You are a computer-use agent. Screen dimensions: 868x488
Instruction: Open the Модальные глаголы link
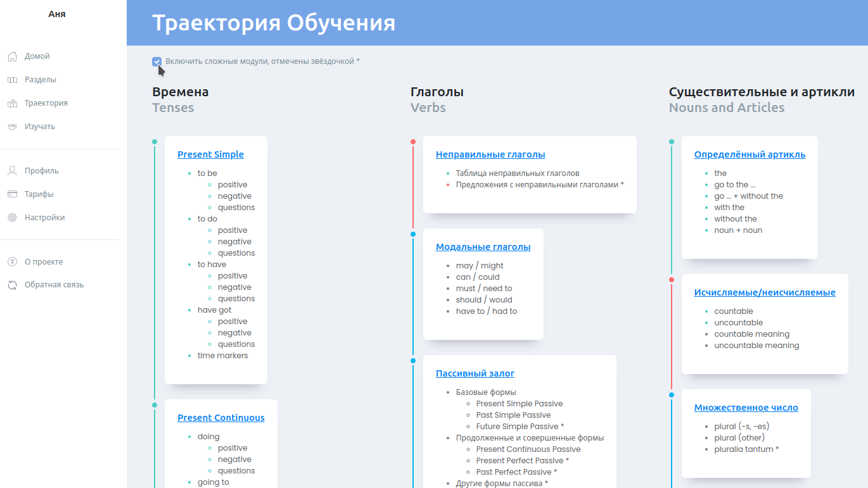483,247
